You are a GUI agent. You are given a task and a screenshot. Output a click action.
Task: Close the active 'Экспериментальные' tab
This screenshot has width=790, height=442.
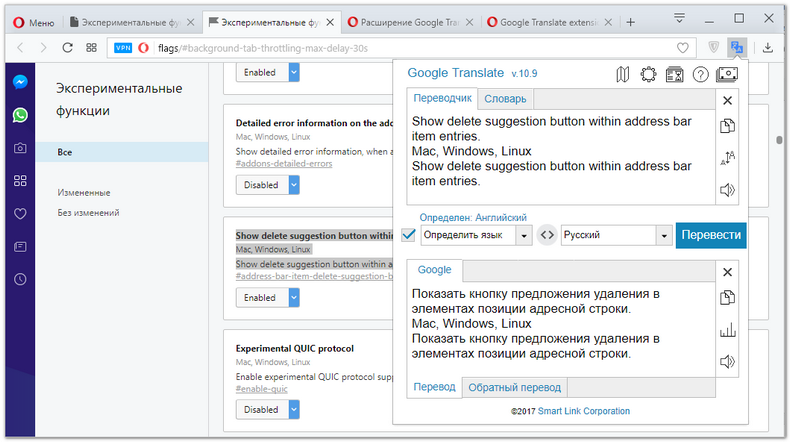coord(330,22)
